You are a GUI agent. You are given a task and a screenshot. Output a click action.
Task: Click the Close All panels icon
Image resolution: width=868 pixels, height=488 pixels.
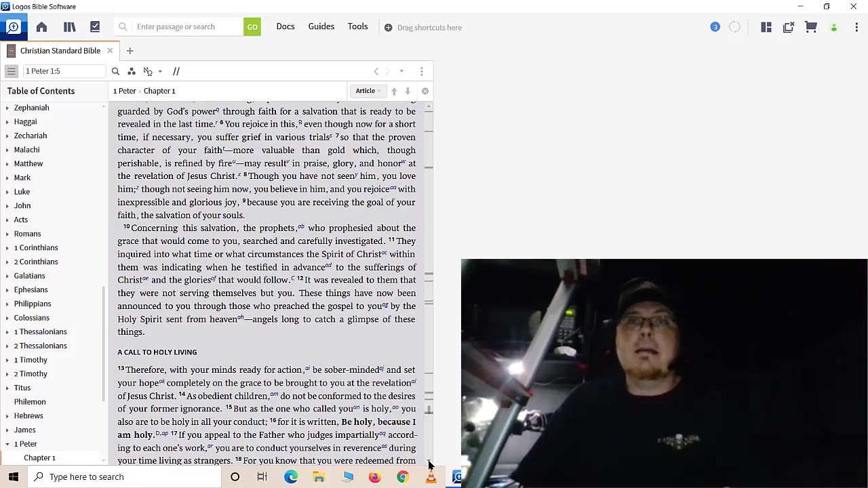point(789,27)
